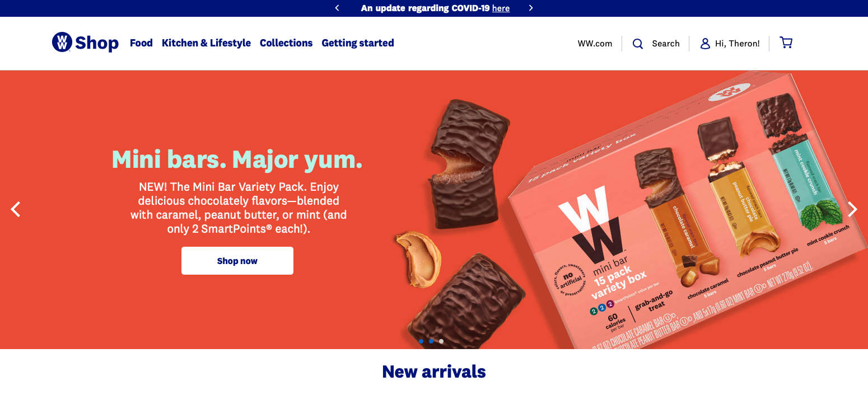Click the user account profile icon
Image resolution: width=868 pixels, height=400 pixels.
[x=705, y=43]
